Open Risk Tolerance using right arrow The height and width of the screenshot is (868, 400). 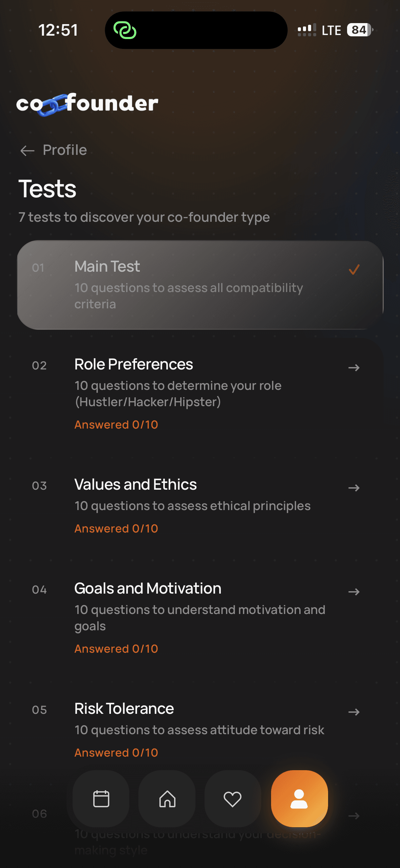click(354, 712)
